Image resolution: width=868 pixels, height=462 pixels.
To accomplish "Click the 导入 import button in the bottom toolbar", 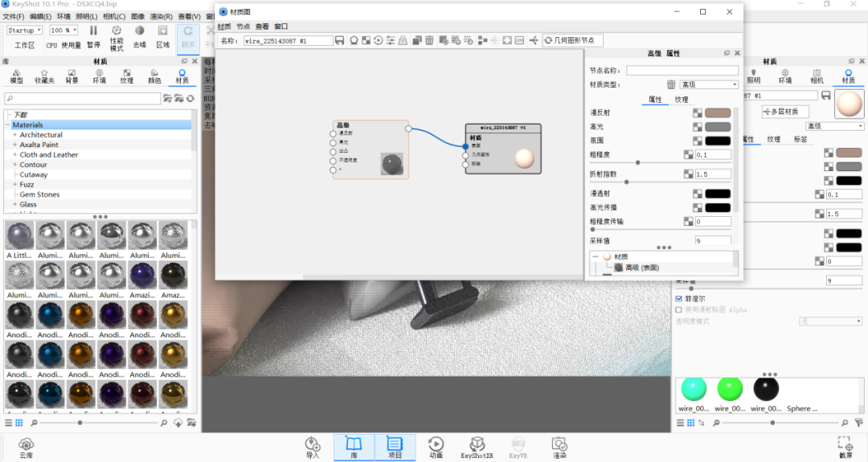I will 313,448.
